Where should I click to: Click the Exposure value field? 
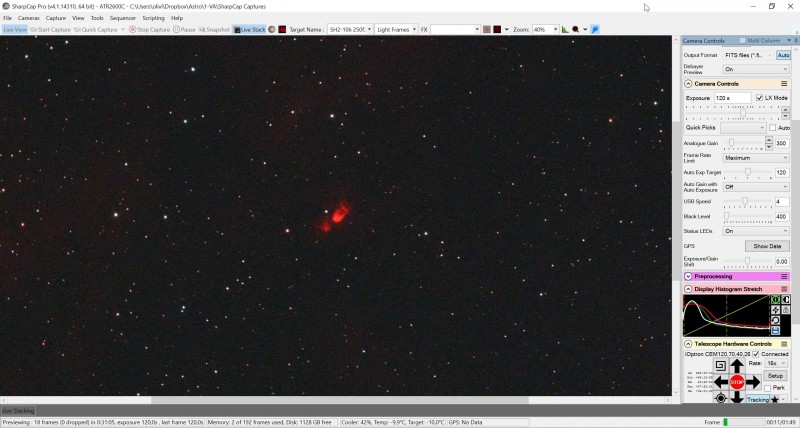(x=732, y=98)
